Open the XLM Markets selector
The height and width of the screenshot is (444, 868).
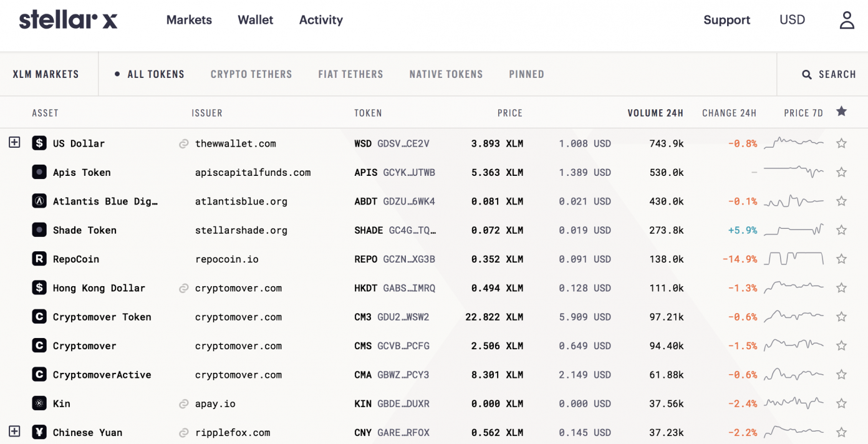point(46,74)
